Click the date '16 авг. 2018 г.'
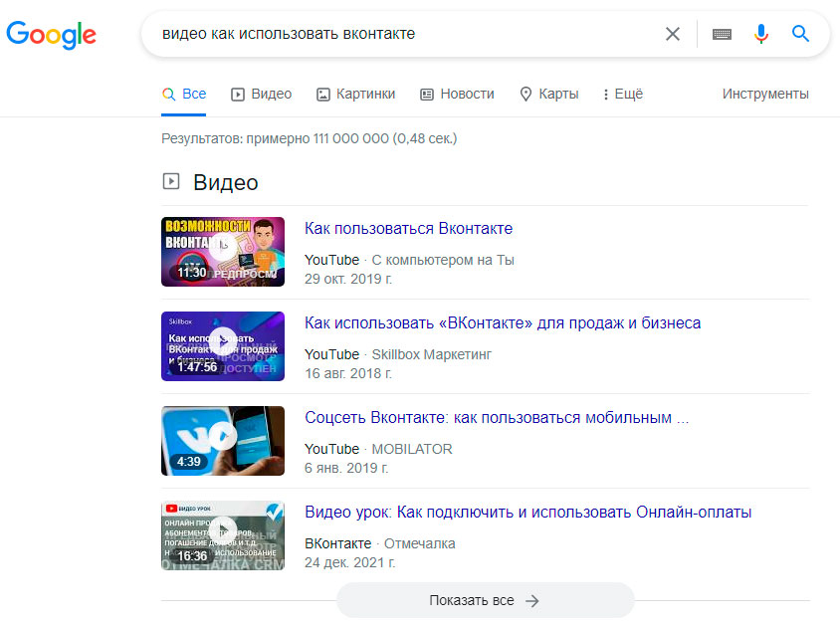 coord(348,373)
